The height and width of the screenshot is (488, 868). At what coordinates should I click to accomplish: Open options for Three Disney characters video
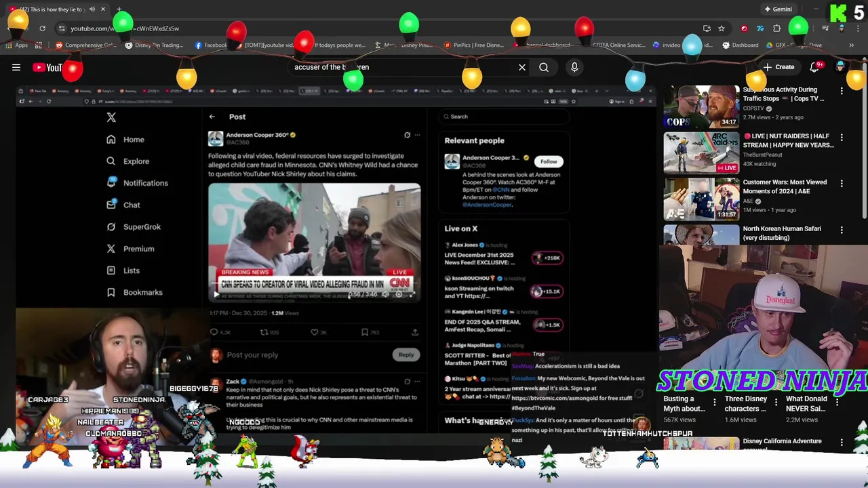[776, 402]
